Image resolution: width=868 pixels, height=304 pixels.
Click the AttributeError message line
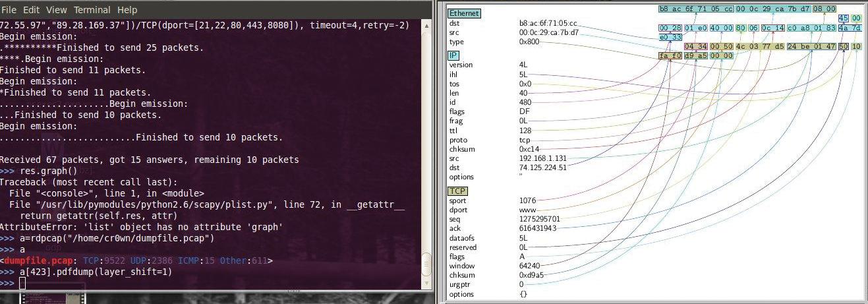(142, 228)
